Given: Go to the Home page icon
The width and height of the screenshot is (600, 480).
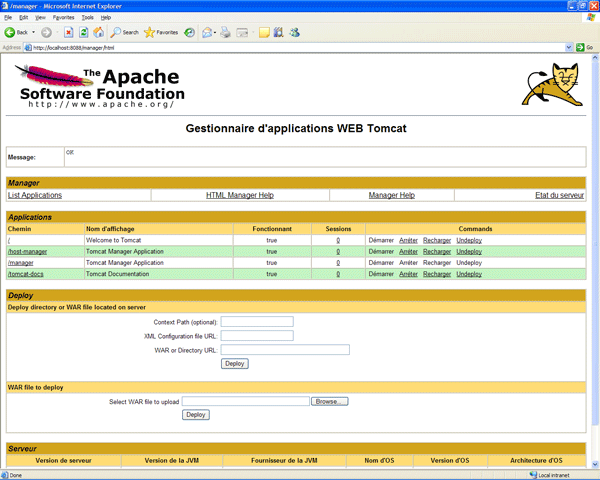Looking at the screenshot, I should pos(98,32).
